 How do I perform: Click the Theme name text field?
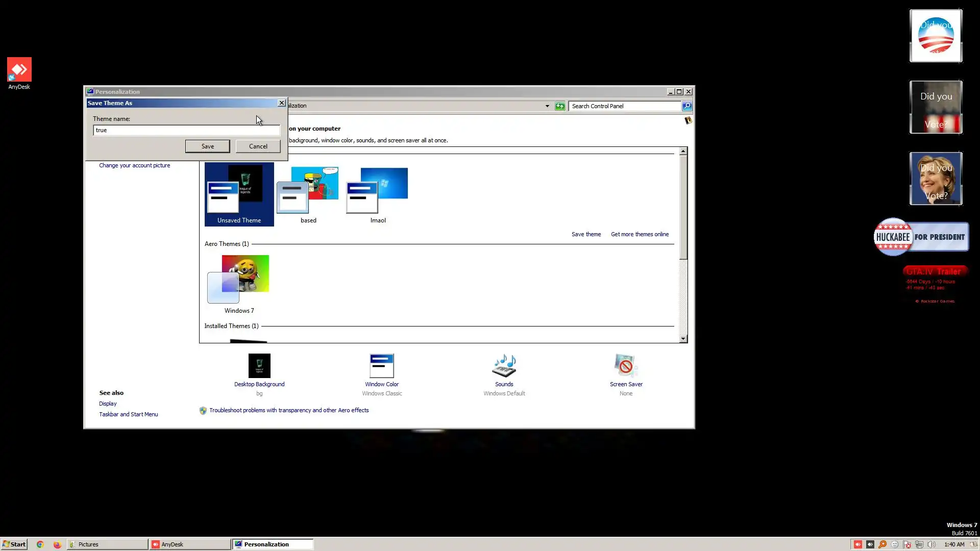coord(186,130)
